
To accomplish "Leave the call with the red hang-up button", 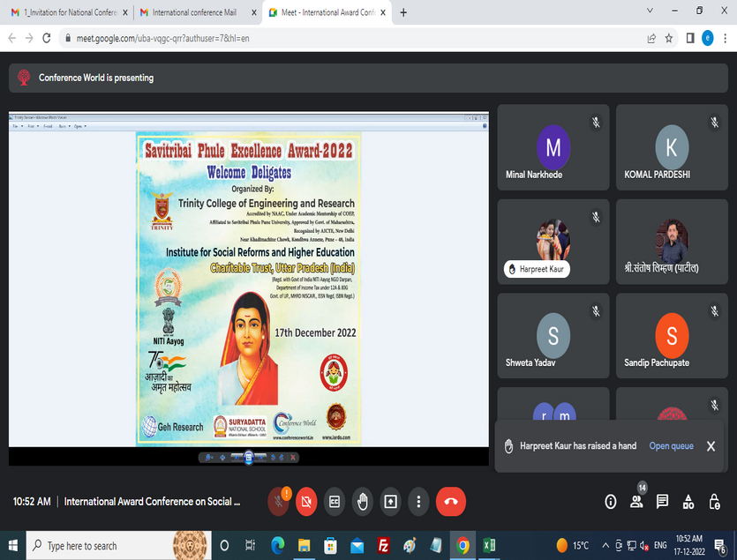I will 451,502.
